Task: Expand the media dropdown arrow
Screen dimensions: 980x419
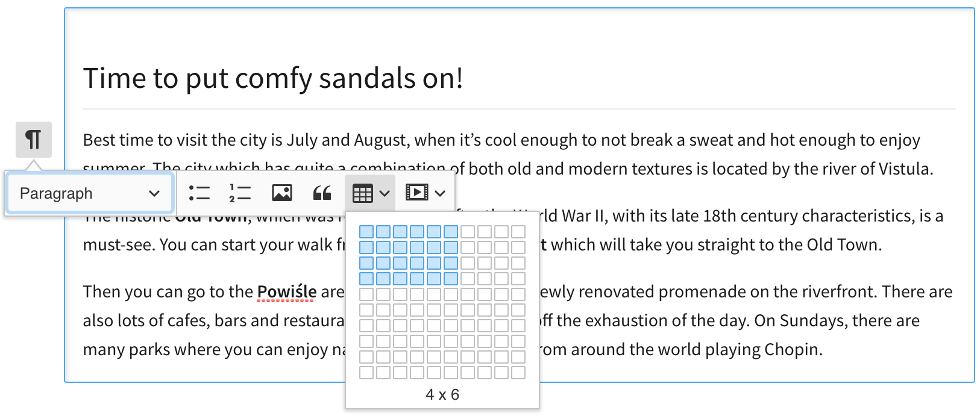Action: pyautogui.click(x=440, y=193)
